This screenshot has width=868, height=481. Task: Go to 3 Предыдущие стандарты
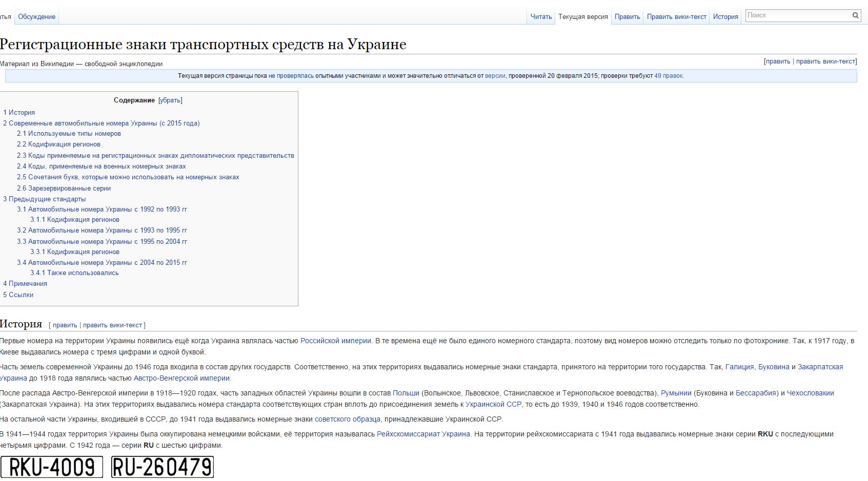pos(45,199)
